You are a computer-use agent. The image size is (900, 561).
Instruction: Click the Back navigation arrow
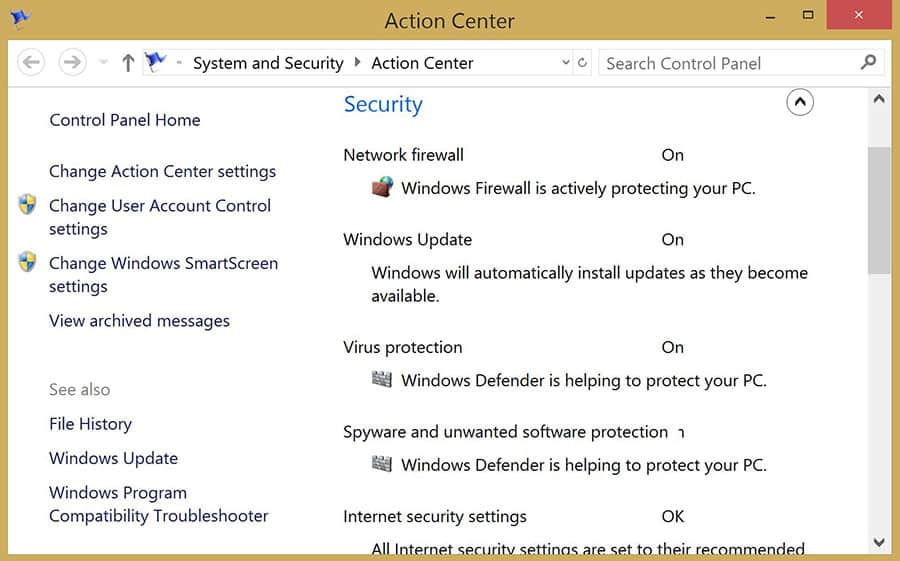tap(31, 62)
